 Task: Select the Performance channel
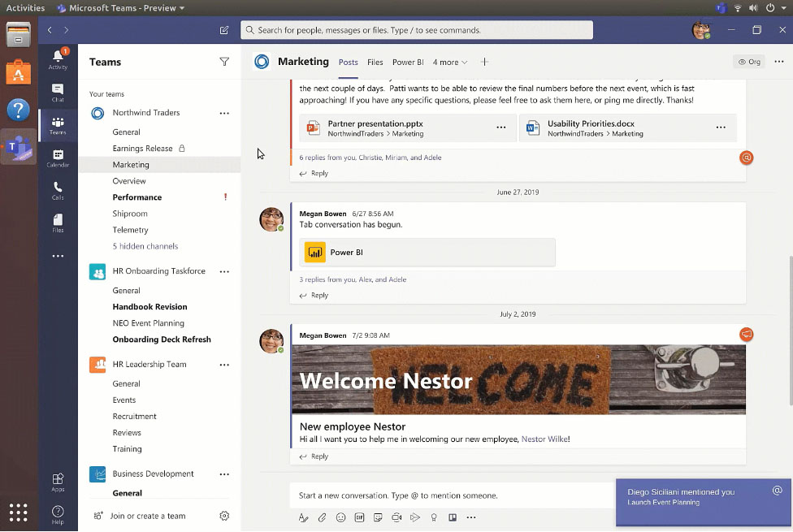click(137, 197)
